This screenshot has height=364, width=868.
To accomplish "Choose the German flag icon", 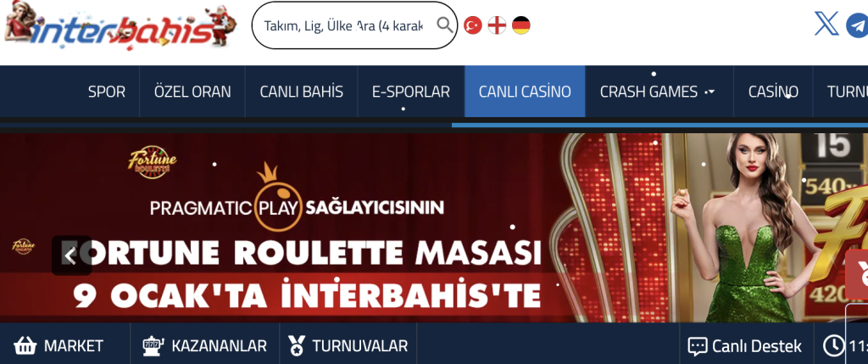I will [x=521, y=25].
